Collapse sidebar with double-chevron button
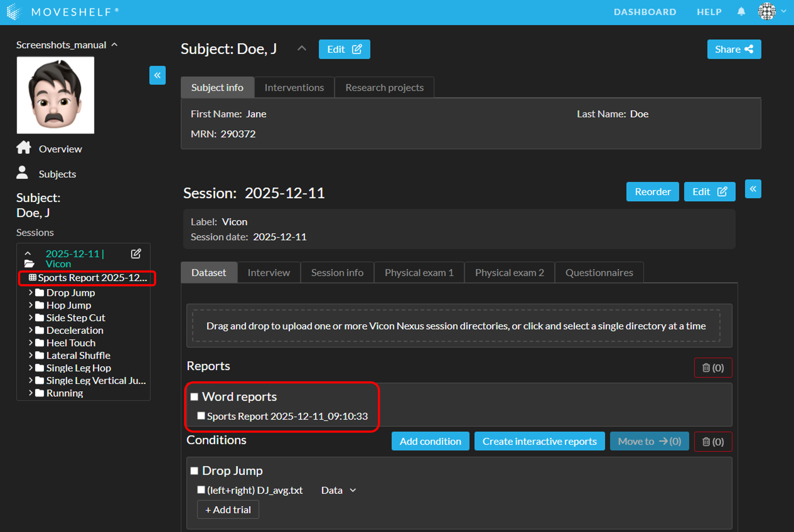 click(157, 75)
